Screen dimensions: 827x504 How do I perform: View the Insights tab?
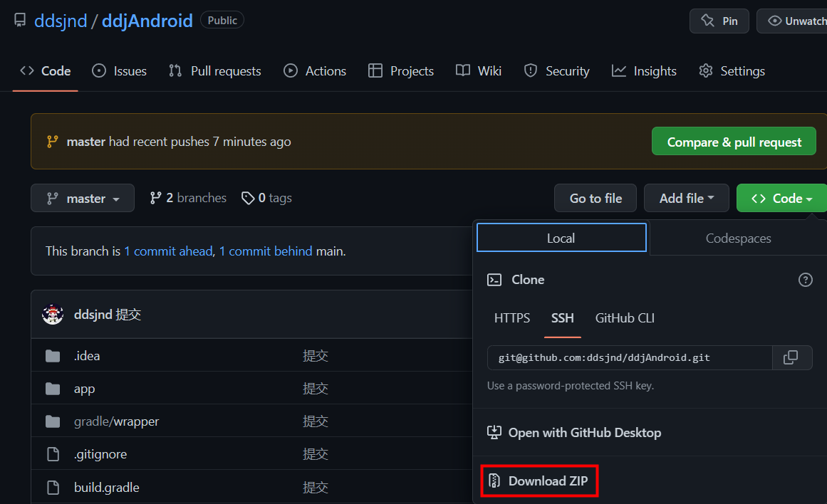[x=644, y=71]
